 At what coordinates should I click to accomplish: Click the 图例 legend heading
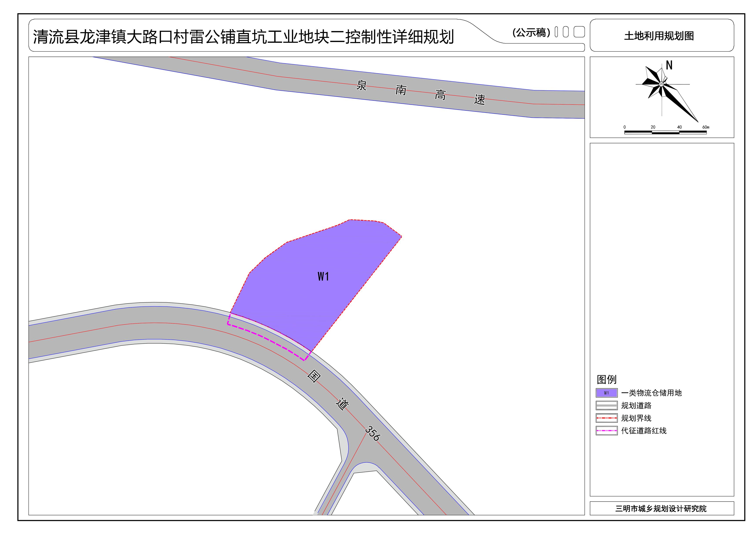click(x=606, y=379)
